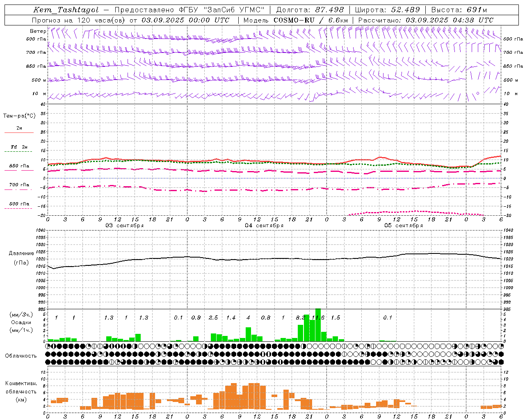The height and width of the screenshot is (420, 525).
Task: Click the 0.9 precipitation total
Action: click(196, 318)
